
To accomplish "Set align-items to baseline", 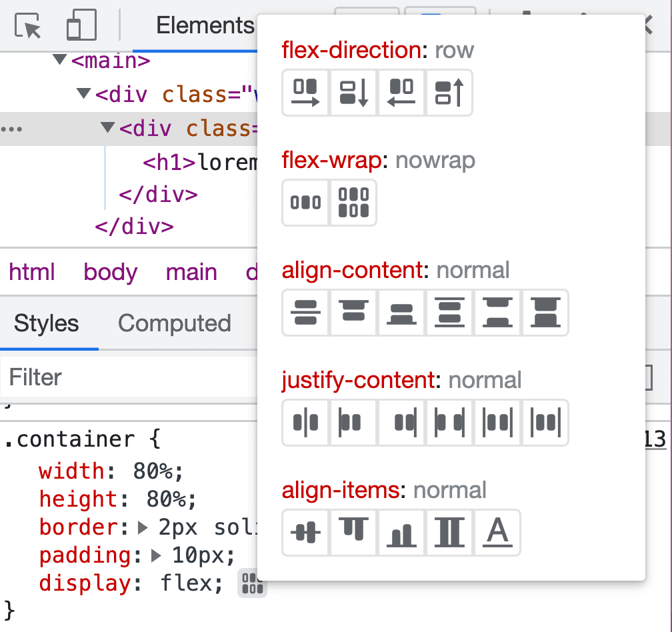I will click(497, 532).
